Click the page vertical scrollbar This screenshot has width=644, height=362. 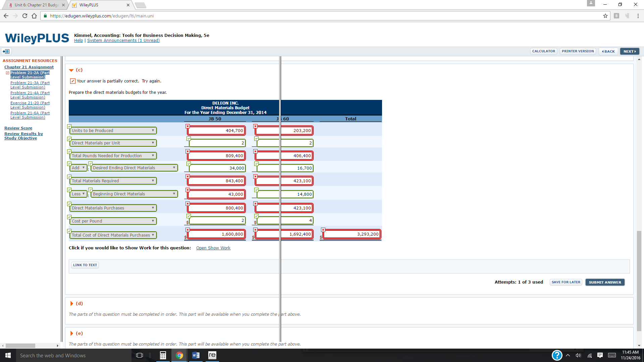coord(639,281)
